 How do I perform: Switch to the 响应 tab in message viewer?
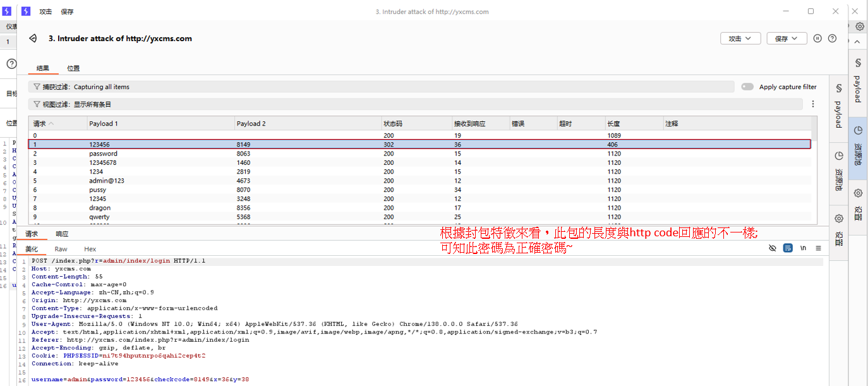pos(62,234)
